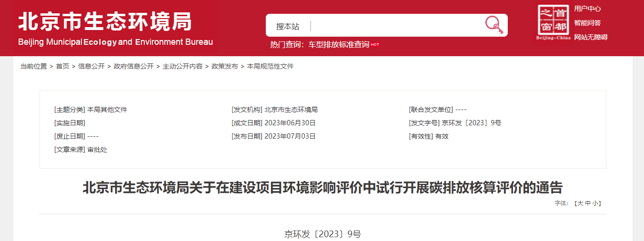Go to 本局规范性文件 in breadcrumb
Viewport: 644px width, 241px height.
click(270, 67)
